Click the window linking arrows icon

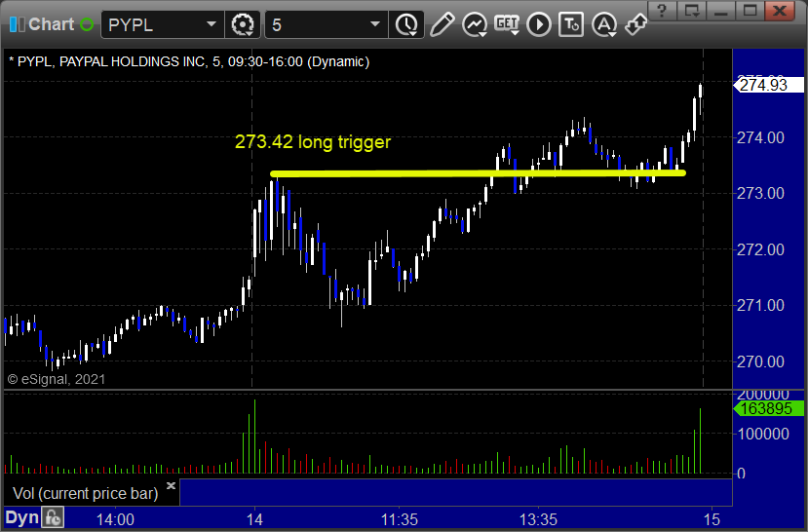635,24
